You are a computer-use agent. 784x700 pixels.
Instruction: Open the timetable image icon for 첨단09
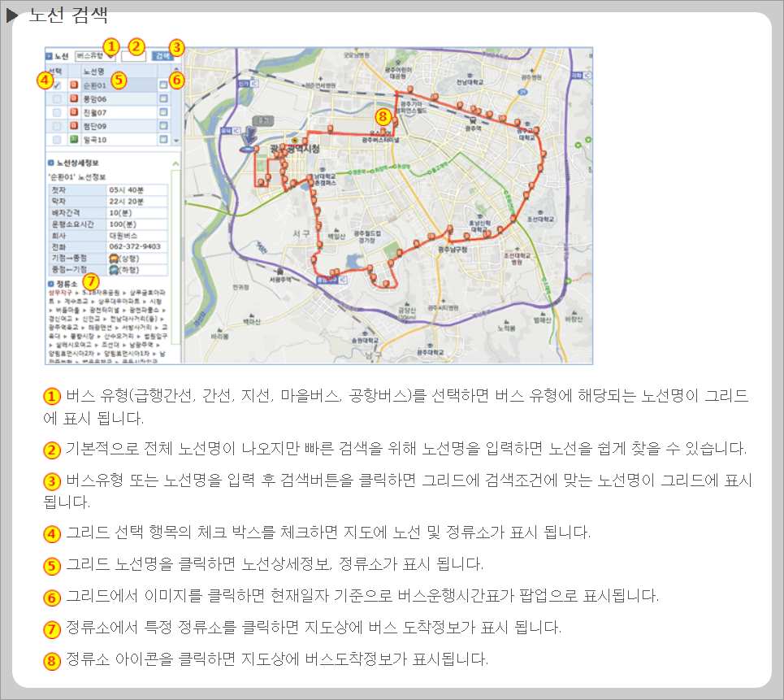pyautogui.click(x=163, y=126)
